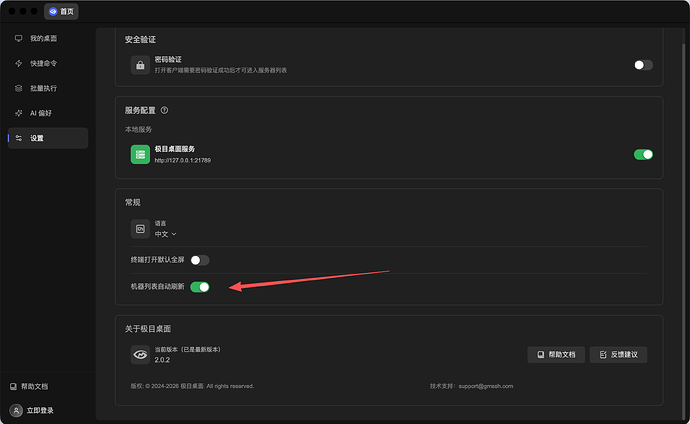Click the service URL http://127.0.0.1:21789
The width and height of the screenshot is (690, 424).
click(x=183, y=161)
